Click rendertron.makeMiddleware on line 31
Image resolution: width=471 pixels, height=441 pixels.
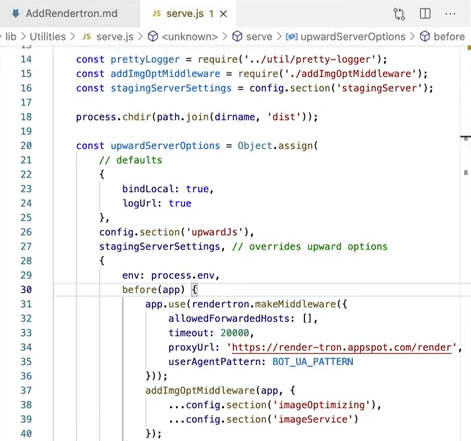264,304
